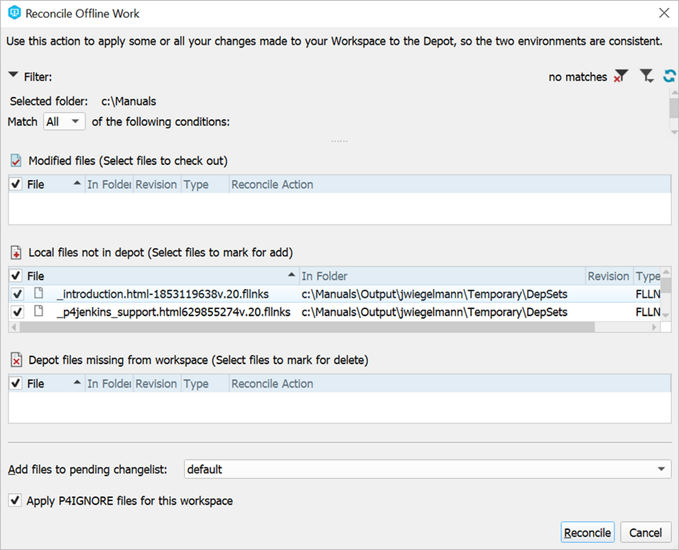Click file icon of _introduction.html flnks row
The height and width of the screenshot is (550, 679).
pyautogui.click(x=40, y=294)
